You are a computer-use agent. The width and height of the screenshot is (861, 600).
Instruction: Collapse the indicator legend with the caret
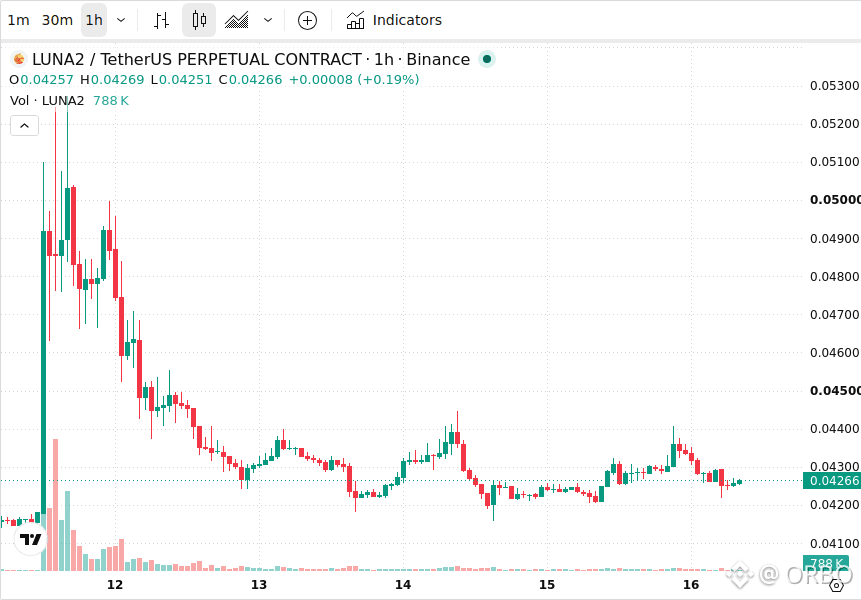tap(24, 126)
